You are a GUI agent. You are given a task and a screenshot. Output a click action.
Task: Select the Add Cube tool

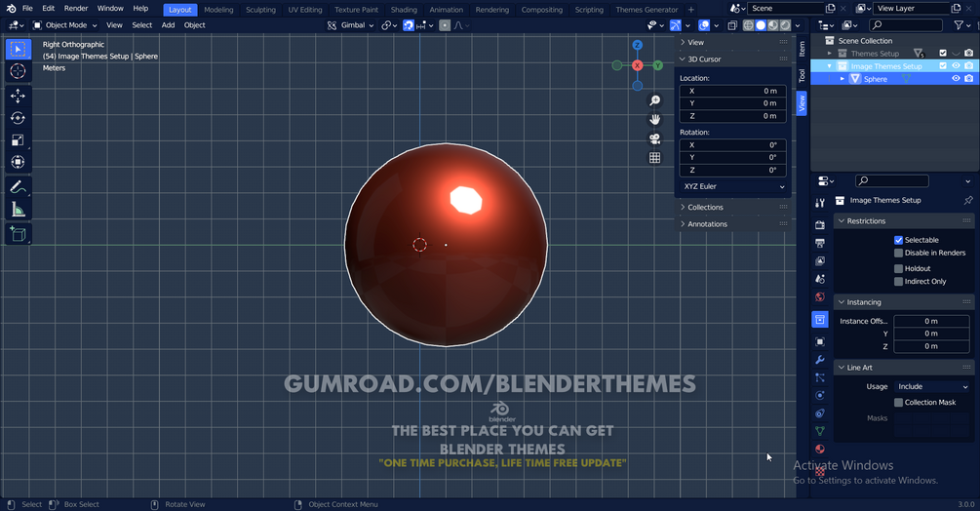(x=19, y=234)
